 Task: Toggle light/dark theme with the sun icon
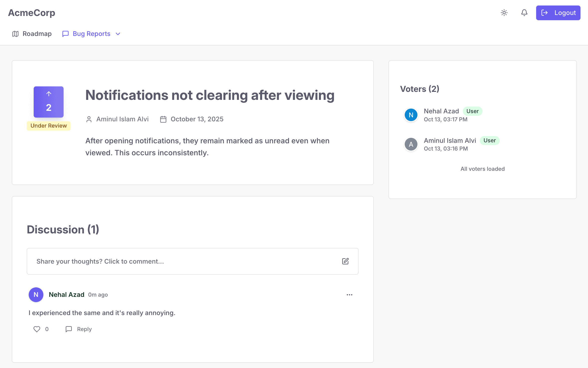[x=504, y=13]
